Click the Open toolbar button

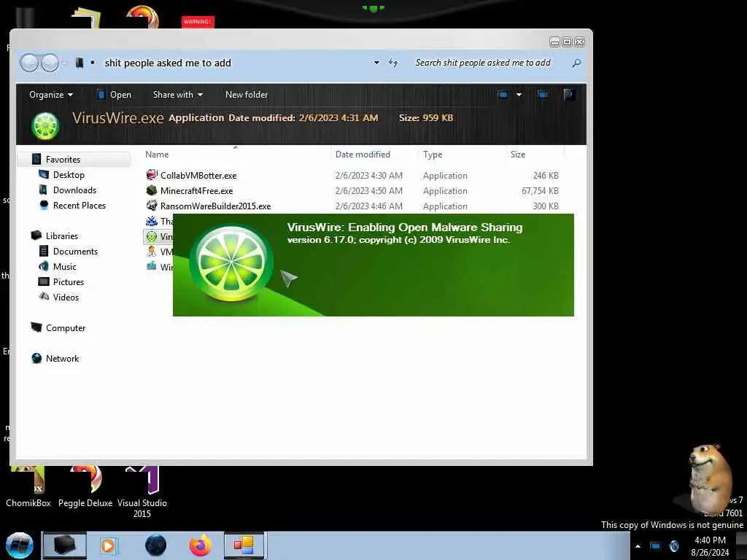[115, 95]
